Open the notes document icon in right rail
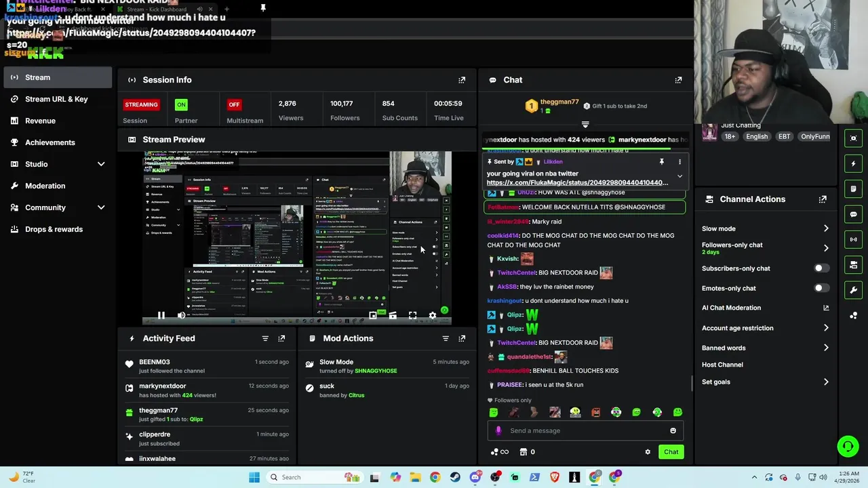This screenshot has height=488, width=868. tap(853, 188)
